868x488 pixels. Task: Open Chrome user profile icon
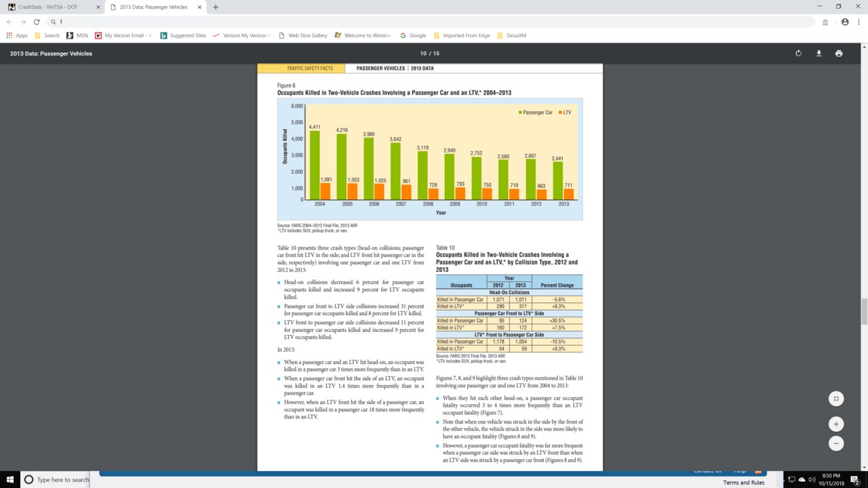tap(845, 22)
